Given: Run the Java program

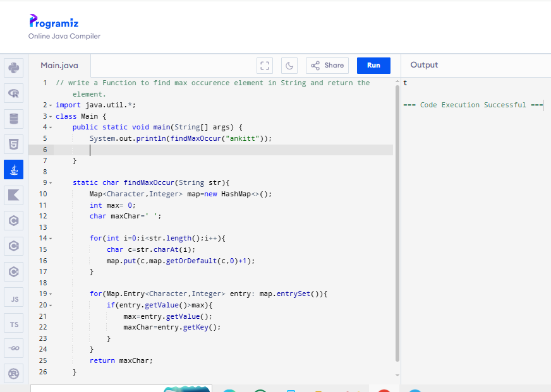Looking at the screenshot, I should [373, 66].
